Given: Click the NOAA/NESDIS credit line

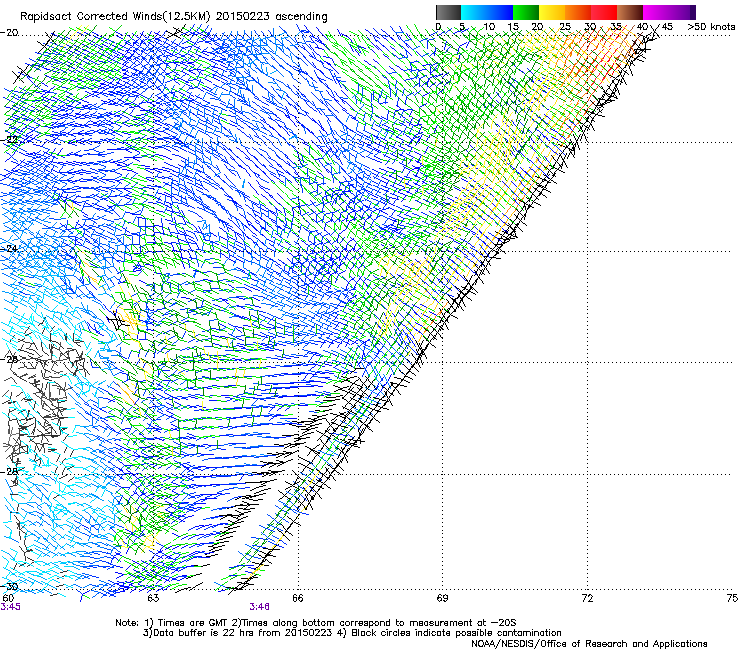Looking at the screenshot, I should coord(589,644).
